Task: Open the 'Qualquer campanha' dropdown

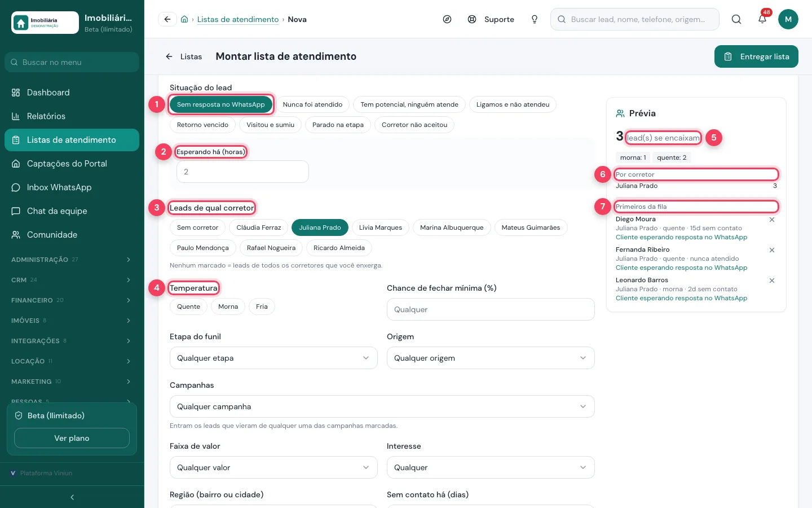Action: tap(382, 406)
